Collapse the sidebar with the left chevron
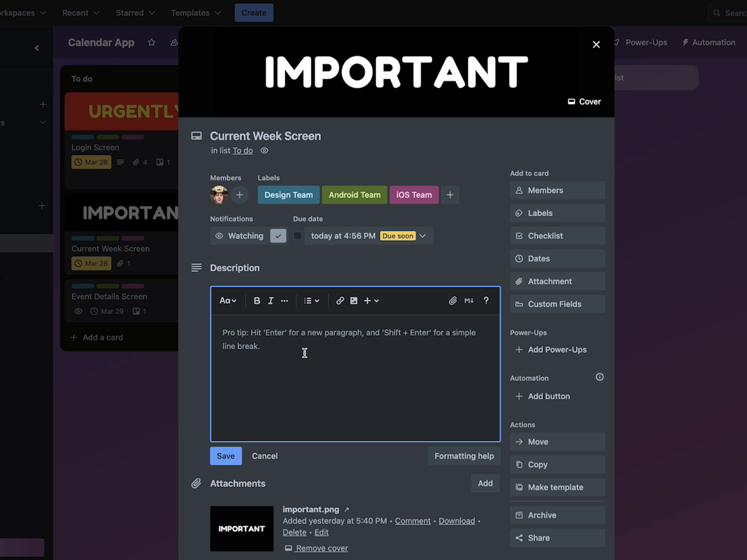This screenshot has height=560, width=747. click(37, 48)
